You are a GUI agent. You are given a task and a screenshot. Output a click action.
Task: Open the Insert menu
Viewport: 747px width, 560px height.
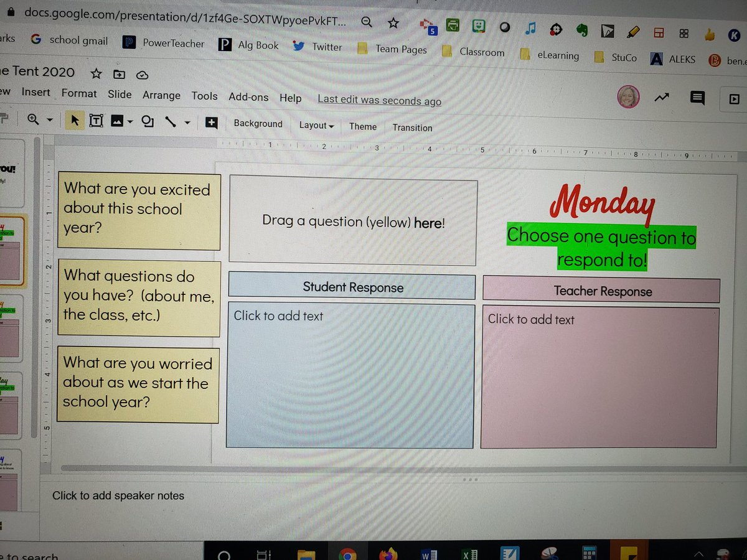(x=35, y=92)
